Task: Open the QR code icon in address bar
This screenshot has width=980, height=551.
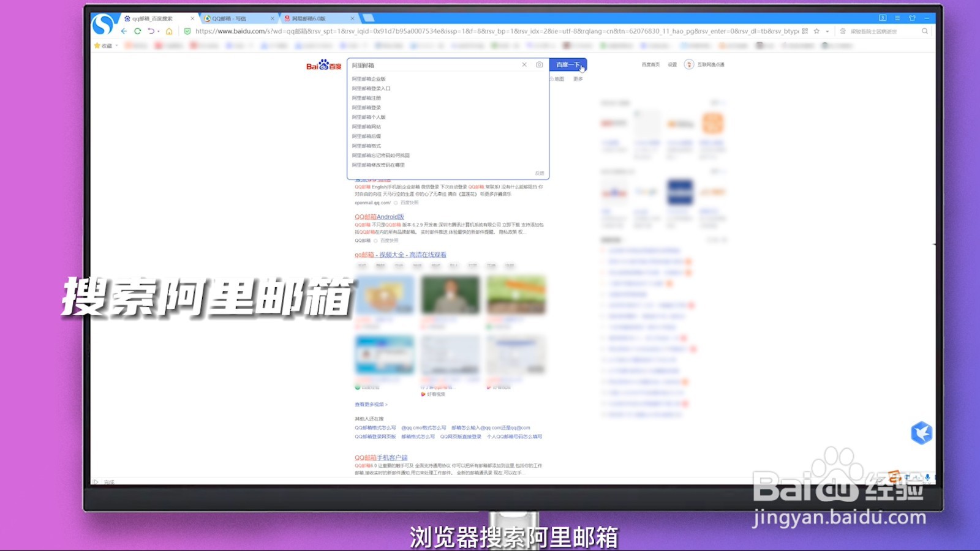Action: [x=805, y=31]
